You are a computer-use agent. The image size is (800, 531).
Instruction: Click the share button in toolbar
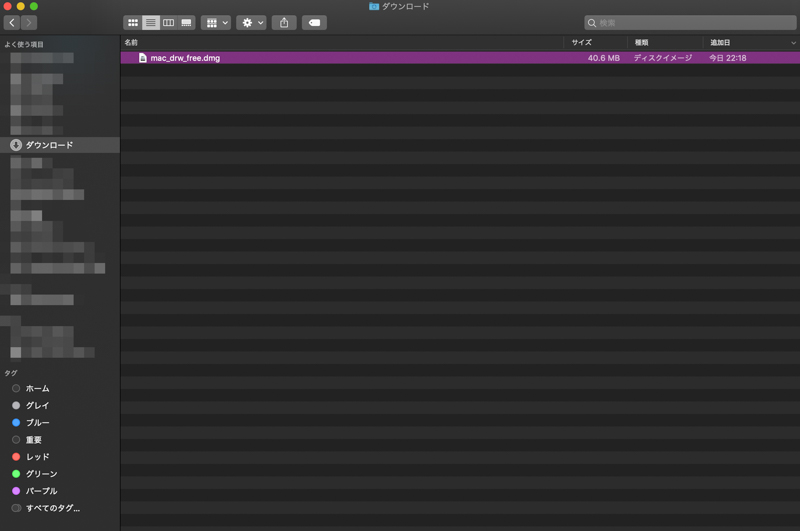coord(284,22)
